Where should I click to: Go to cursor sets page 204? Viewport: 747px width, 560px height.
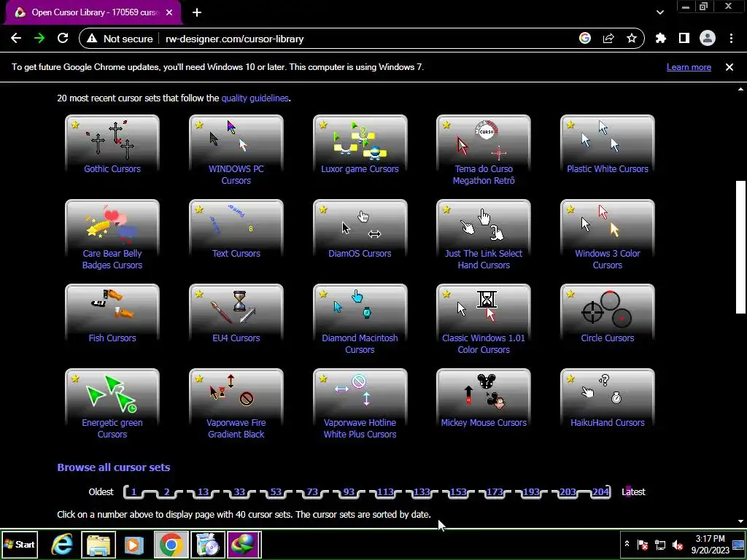pyautogui.click(x=601, y=492)
